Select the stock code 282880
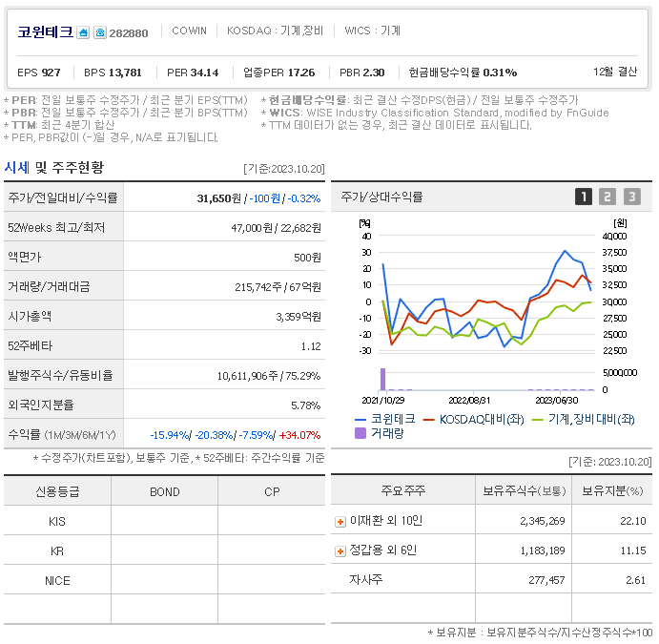Viewport: 659px width, 644px height. (x=129, y=33)
